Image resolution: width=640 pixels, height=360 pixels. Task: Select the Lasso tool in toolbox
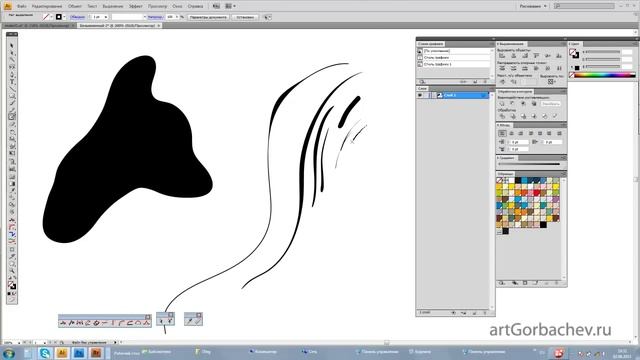tap(12, 67)
